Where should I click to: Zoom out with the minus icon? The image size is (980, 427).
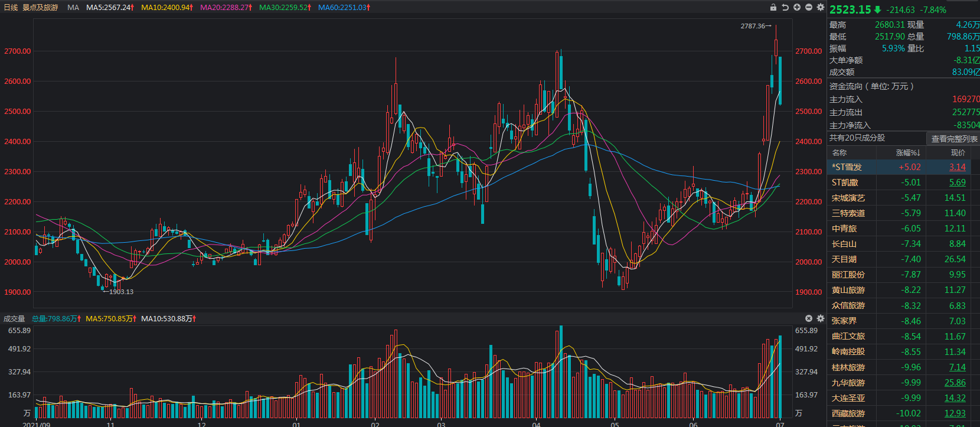coord(809,8)
